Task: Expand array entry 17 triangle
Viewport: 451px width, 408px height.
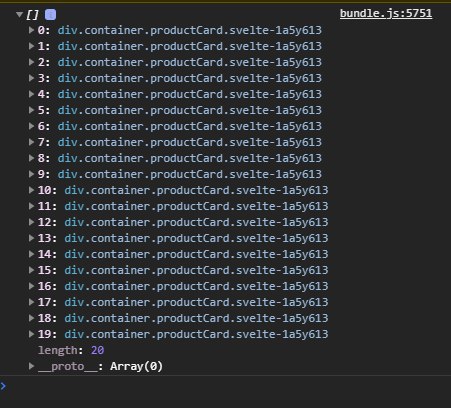Action: 31,302
